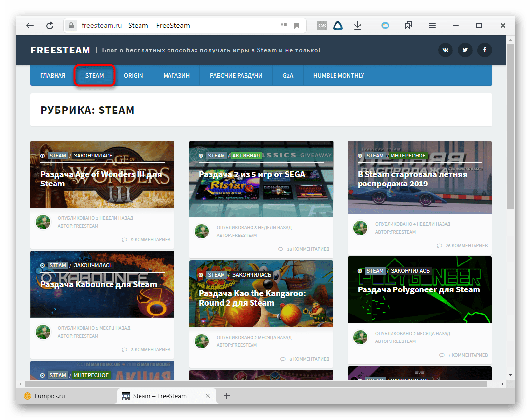This screenshot has height=420, width=531.
Task: Click the vertical page scrollbar thumb
Action: (510, 123)
